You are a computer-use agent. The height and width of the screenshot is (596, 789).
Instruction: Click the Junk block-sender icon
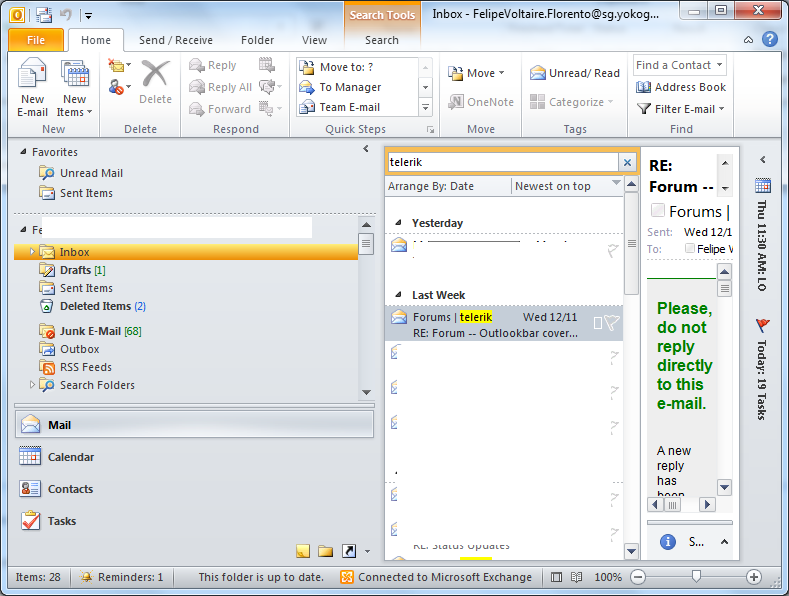click(117, 87)
